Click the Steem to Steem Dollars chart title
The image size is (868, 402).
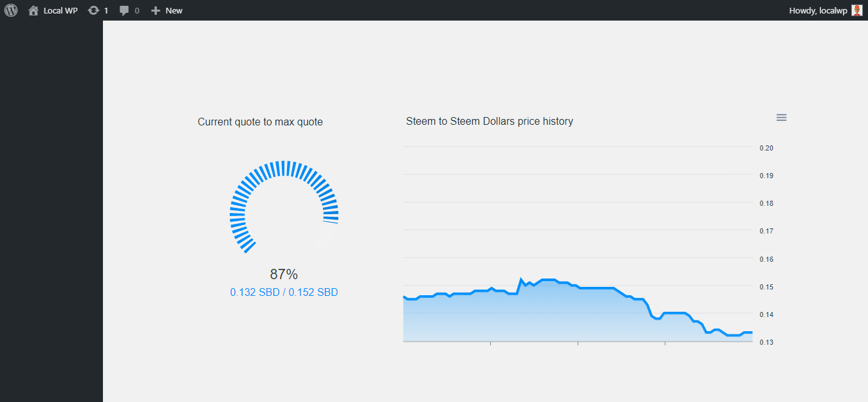click(x=489, y=121)
